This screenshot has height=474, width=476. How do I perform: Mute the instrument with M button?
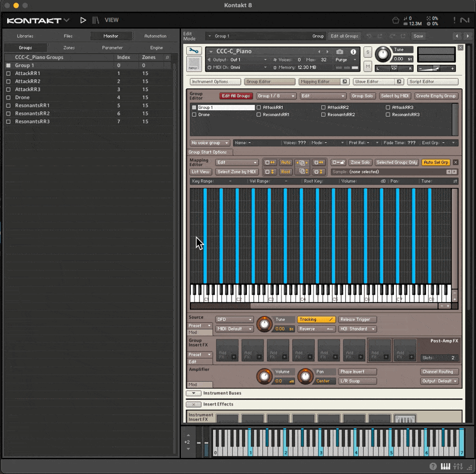(368, 66)
